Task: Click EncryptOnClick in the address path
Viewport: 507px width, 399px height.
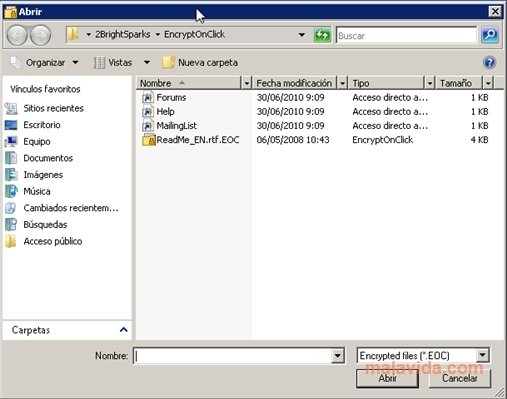Action: click(x=195, y=34)
